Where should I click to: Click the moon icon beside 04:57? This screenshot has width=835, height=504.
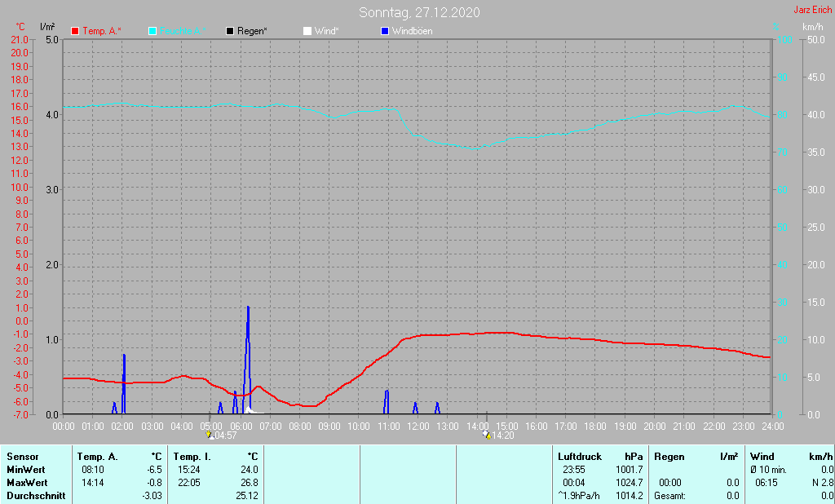pos(210,435)
